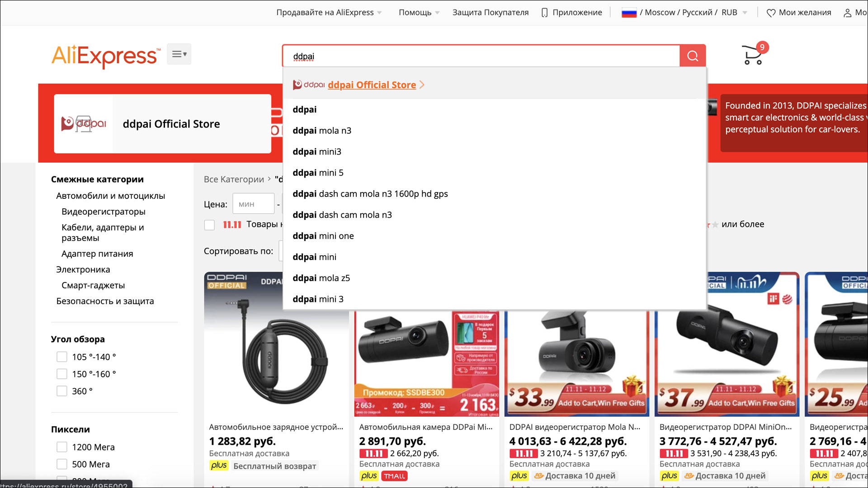868x488 pixels.
Task: Click the Russian flag icon
Action: 629,13
